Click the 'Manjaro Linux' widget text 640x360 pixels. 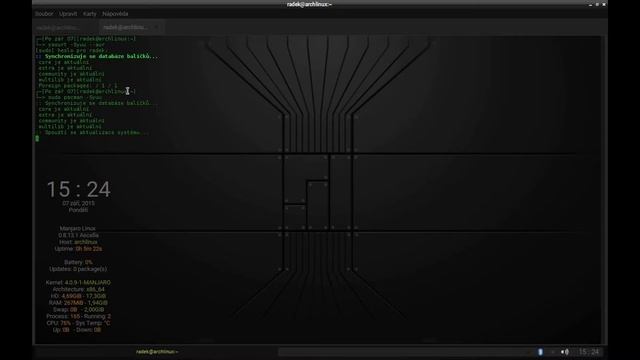[78, 229]
